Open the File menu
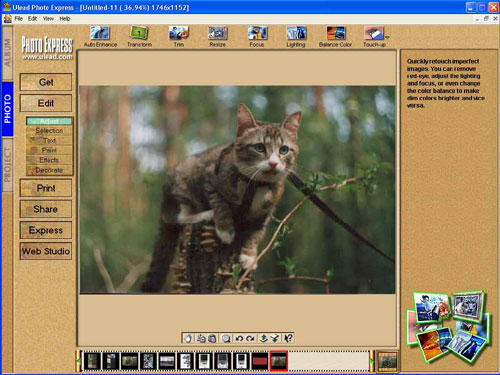 click(19, 19)
